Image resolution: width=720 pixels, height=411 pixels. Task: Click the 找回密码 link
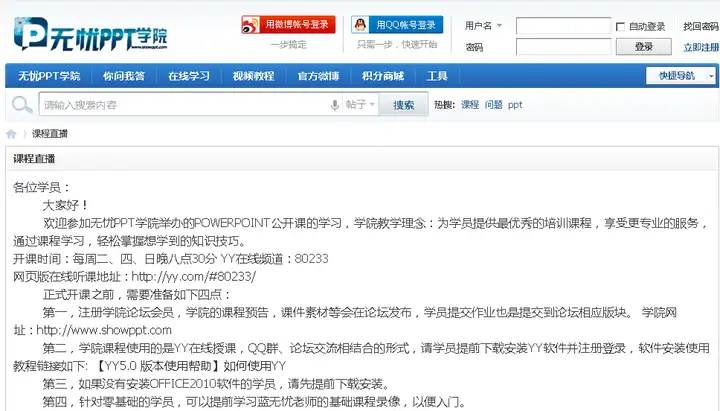[701, 27]
